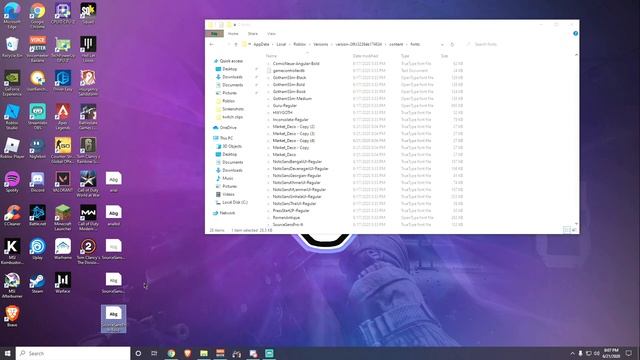Select the Discord desktop shortcut

point(37,182)
